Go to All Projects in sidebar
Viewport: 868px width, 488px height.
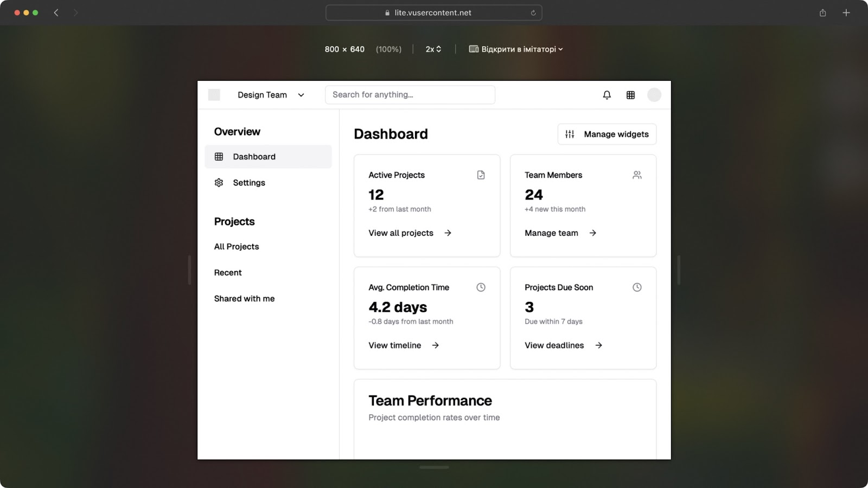tap(237, 247)
